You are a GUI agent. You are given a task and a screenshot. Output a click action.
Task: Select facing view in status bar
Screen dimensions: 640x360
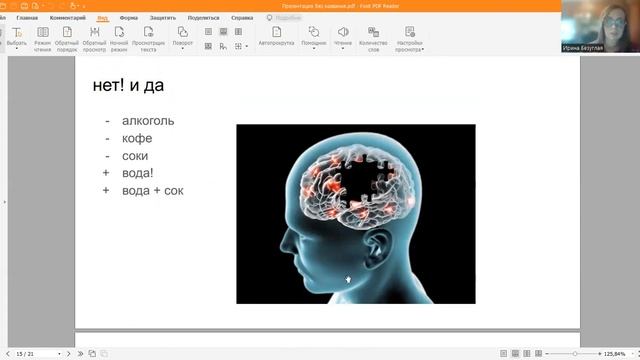coord(527,353)
